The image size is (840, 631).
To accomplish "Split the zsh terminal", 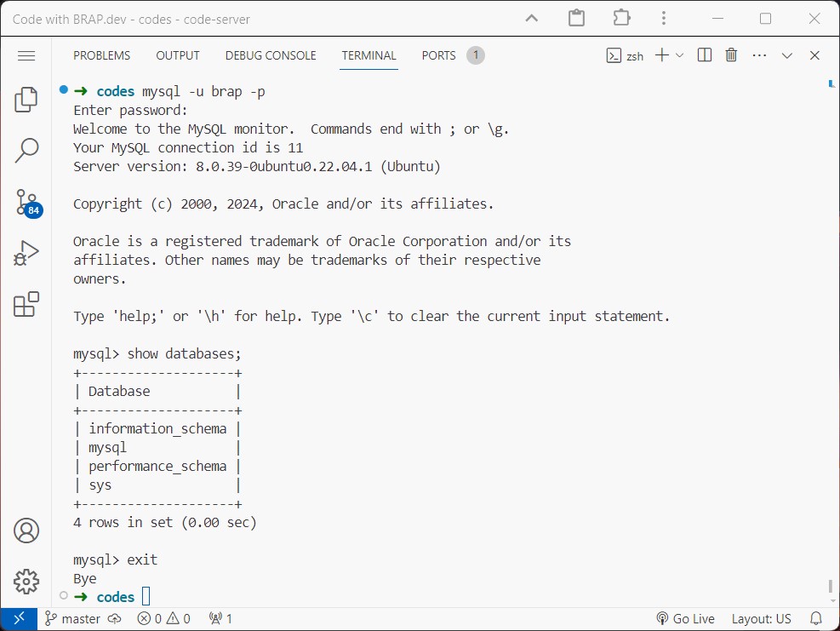I will point(704,54).
